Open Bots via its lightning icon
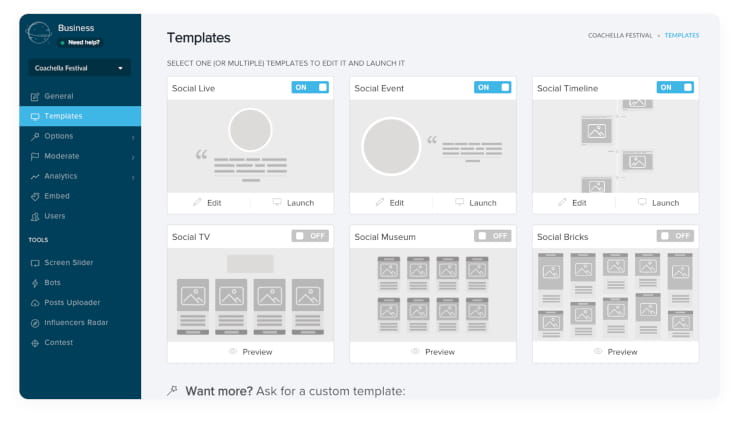740x421 pixels. pos(35,283)
